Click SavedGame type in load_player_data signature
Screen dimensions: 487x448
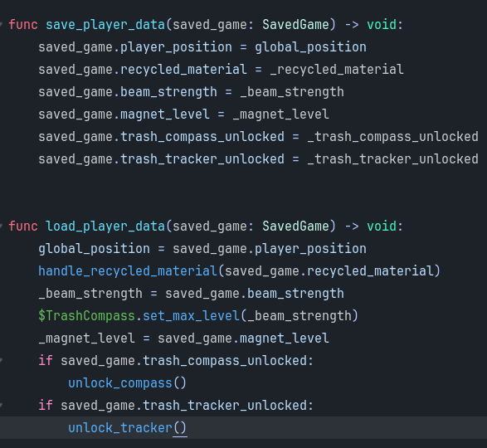point(295,226)
